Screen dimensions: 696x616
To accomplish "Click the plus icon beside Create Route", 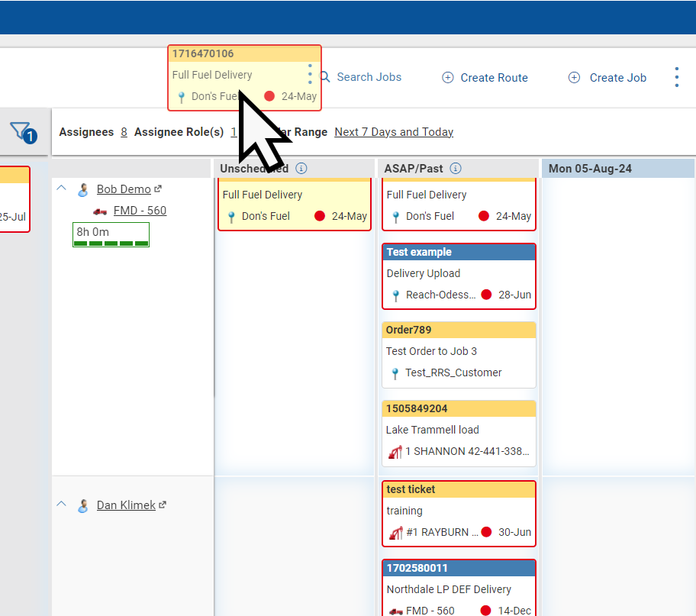I will 447,78.
